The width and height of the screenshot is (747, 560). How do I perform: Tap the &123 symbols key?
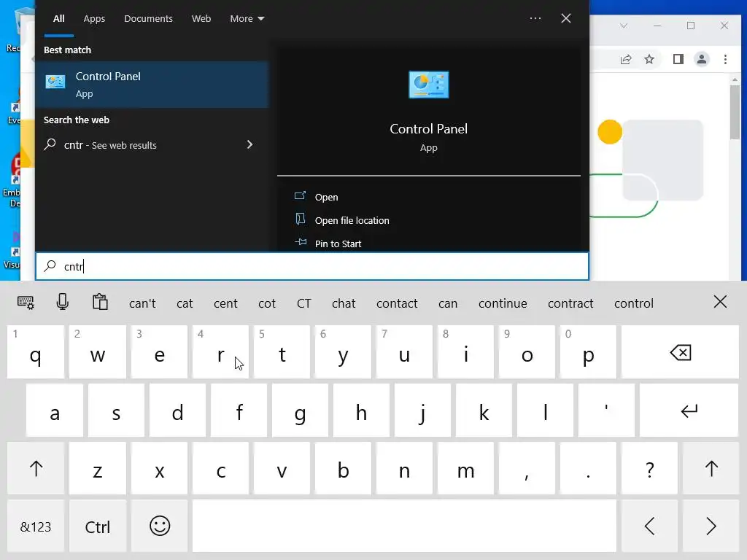[36, 526]
